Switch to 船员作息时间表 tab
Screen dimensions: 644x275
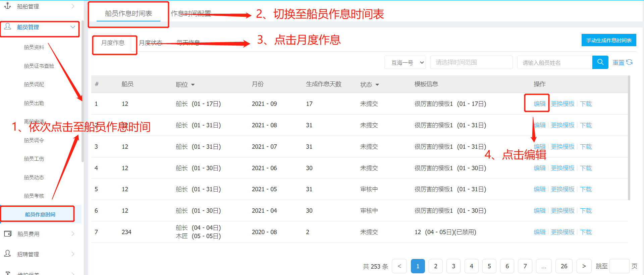128,13
